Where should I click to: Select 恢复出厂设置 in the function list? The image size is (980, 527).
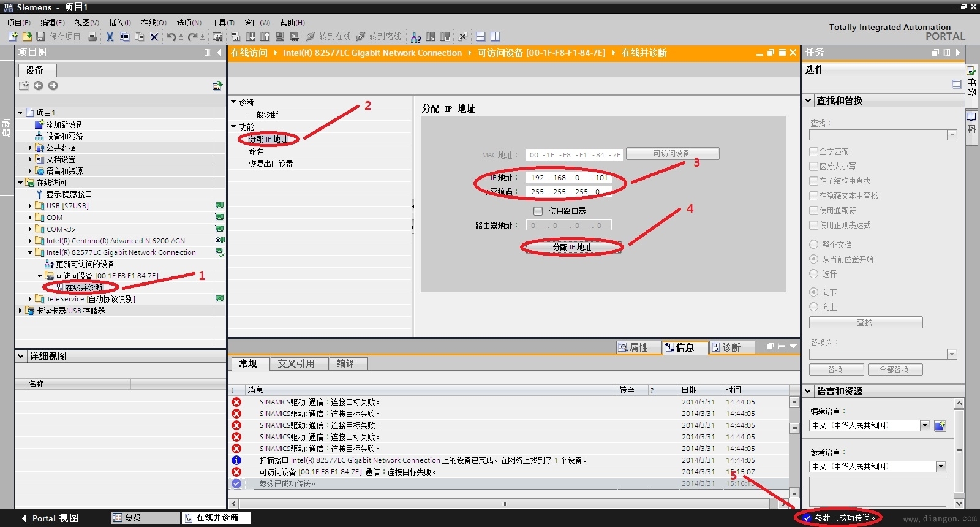pos(271,164)
